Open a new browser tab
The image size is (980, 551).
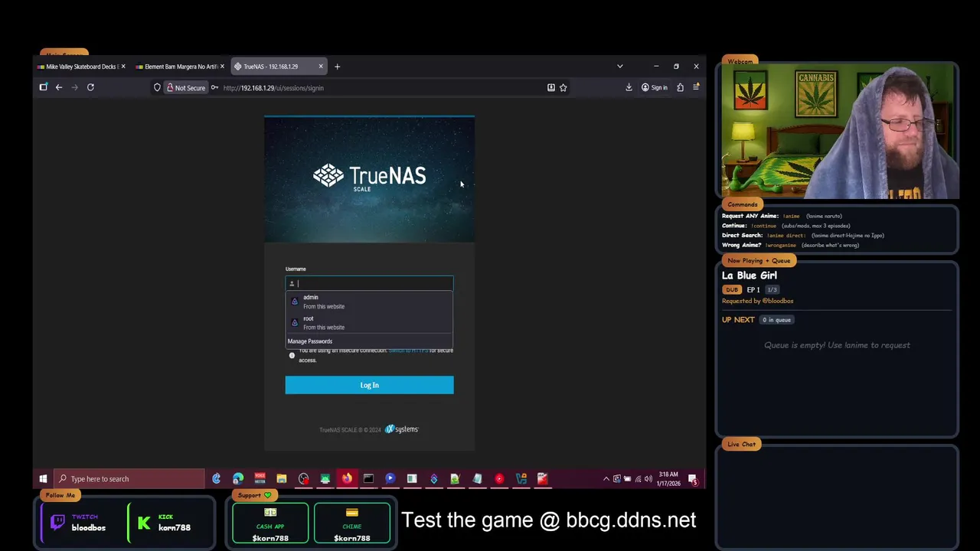[x=337, y=67]
